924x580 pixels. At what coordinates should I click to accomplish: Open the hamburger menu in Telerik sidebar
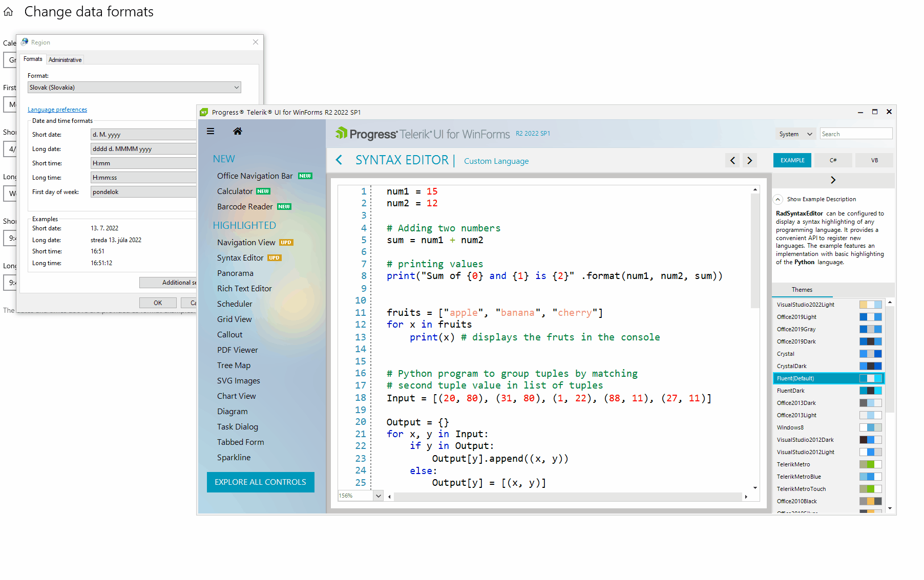click(211, 131)
